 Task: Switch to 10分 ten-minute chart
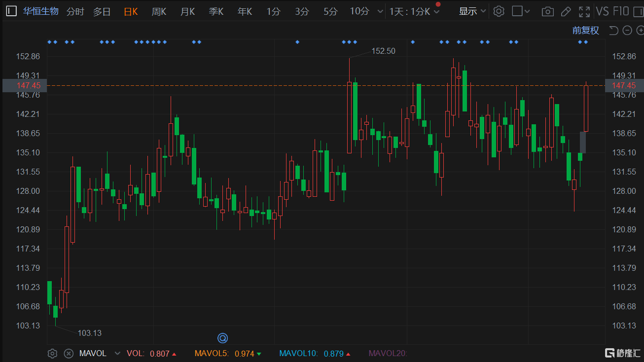point(359,11)
